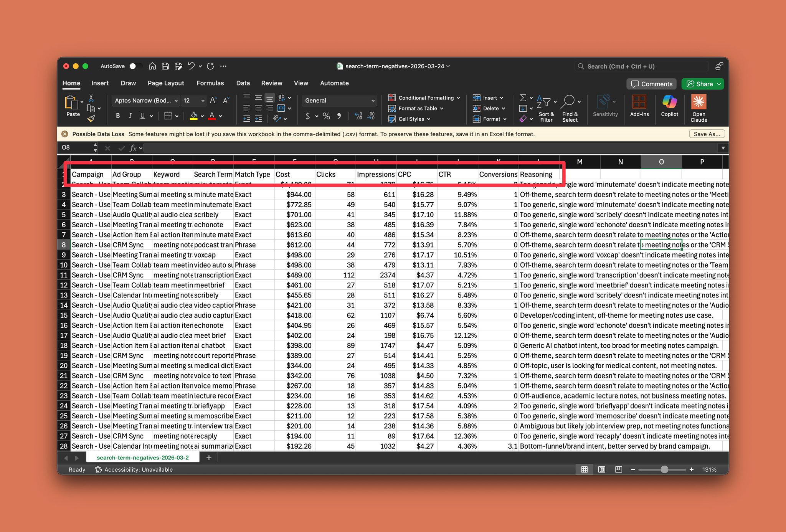Viewport: 786px width, 532px height.
Task: Click the Save floppy disk icon
Action: 165,66
